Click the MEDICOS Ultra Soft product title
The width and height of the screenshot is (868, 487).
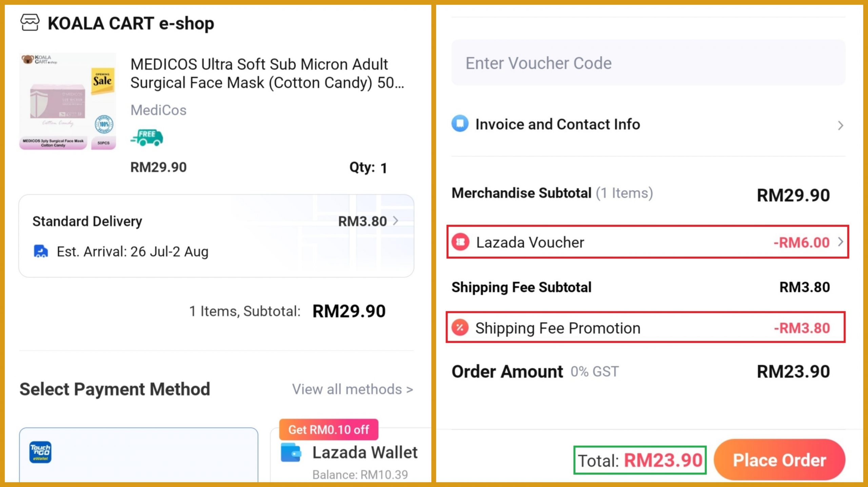[x=267, y=73]
